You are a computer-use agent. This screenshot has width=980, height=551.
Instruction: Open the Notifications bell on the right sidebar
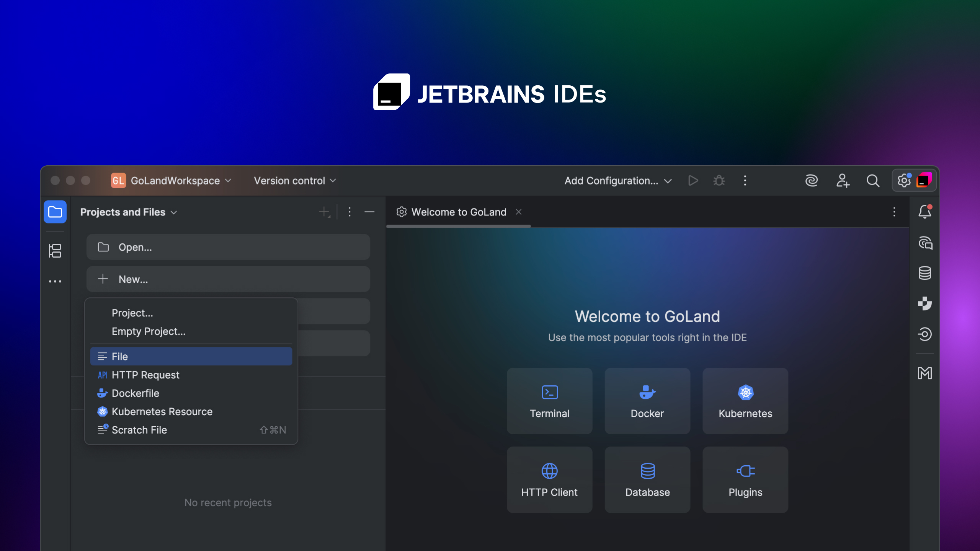click(925, 212)
